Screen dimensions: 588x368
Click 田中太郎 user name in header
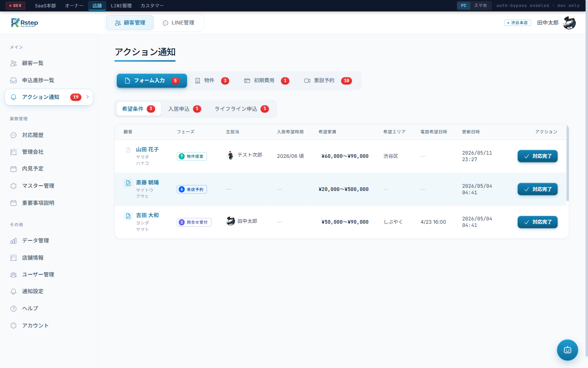[x=548, y=23]
